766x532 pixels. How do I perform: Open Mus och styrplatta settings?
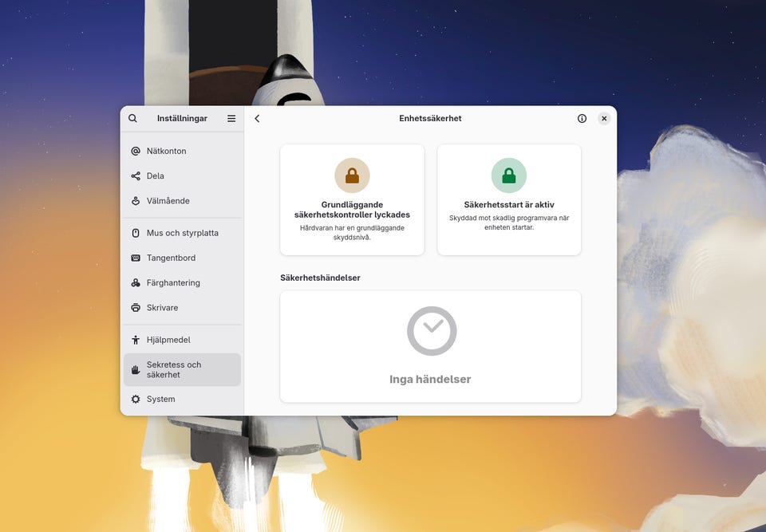(182, 233)
